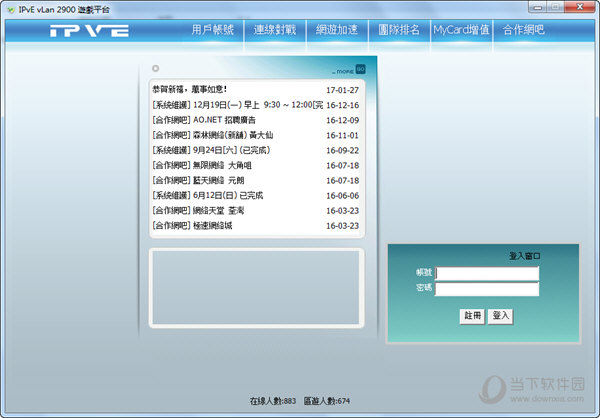The height and width of the screenshot is (418, 600).
Task: Click the 在線人數:883 status text
Action: [273, 401]
